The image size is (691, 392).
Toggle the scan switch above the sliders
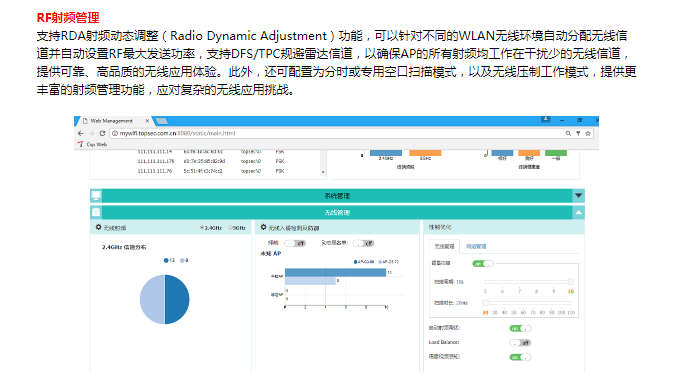tap(483, 263)
